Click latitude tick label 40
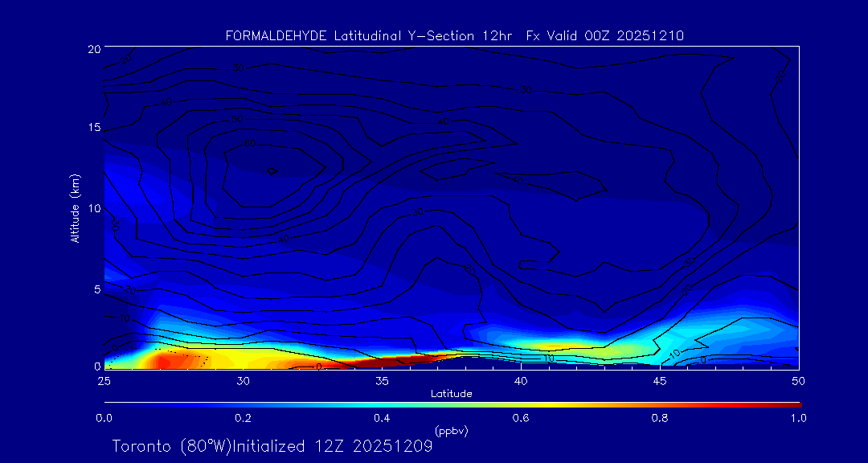 521,380
